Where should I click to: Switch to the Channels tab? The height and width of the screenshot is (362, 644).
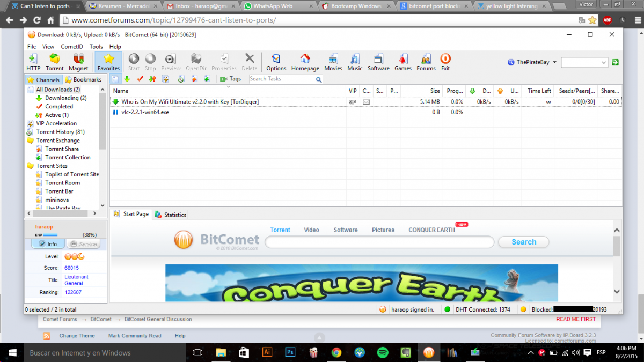point(43,80)
